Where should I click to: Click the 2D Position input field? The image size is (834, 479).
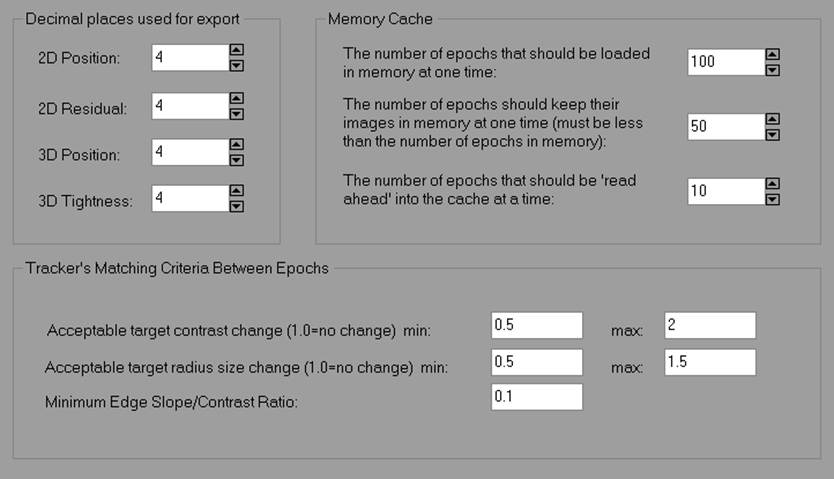pyautogui.click(x=190, y=58)
